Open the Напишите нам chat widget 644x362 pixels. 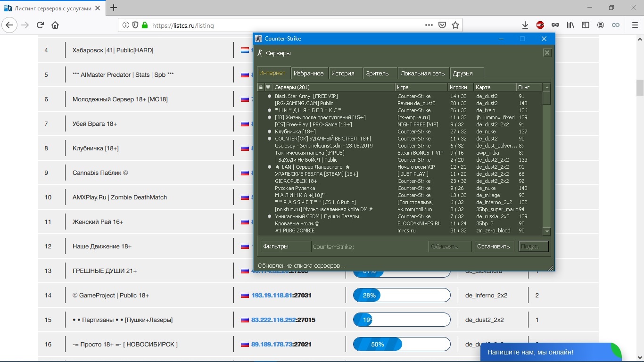551,352
